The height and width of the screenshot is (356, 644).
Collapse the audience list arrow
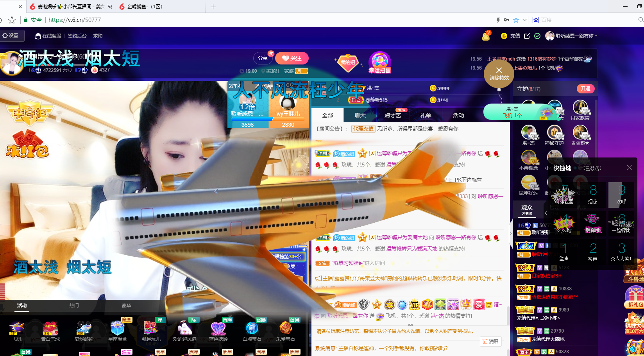(546, 213)
